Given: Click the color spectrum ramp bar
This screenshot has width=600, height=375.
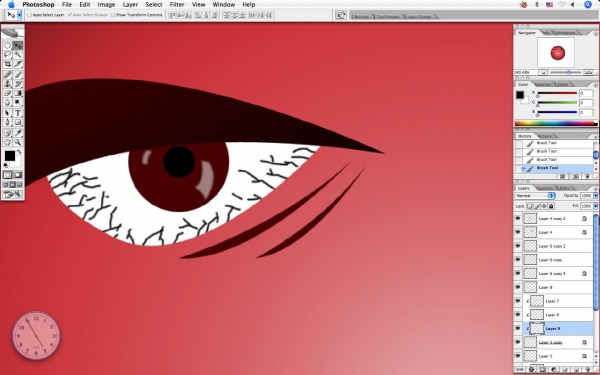Looking at the screenshot, I should click(556, 123).
